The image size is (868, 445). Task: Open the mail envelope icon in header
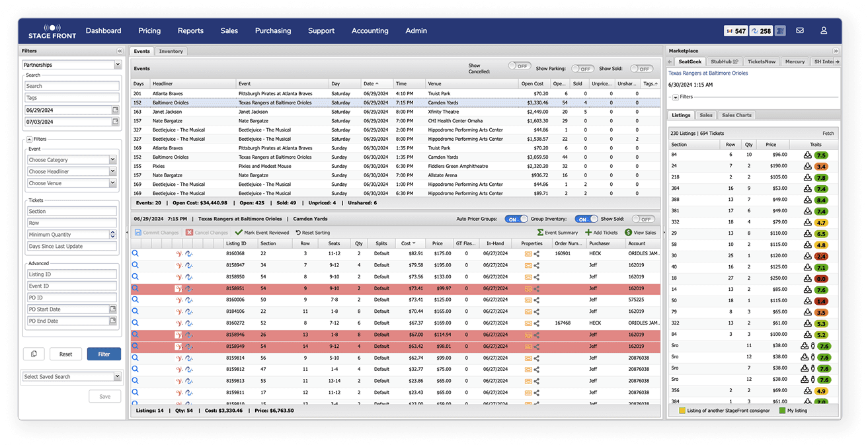800,30
